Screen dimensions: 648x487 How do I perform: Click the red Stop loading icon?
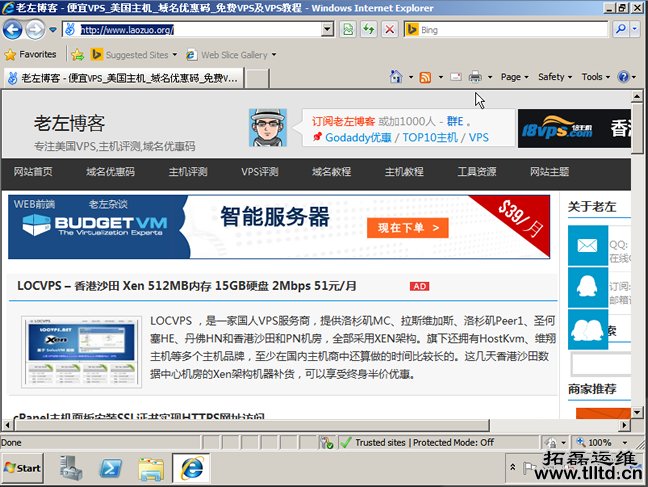click(389, 30)
